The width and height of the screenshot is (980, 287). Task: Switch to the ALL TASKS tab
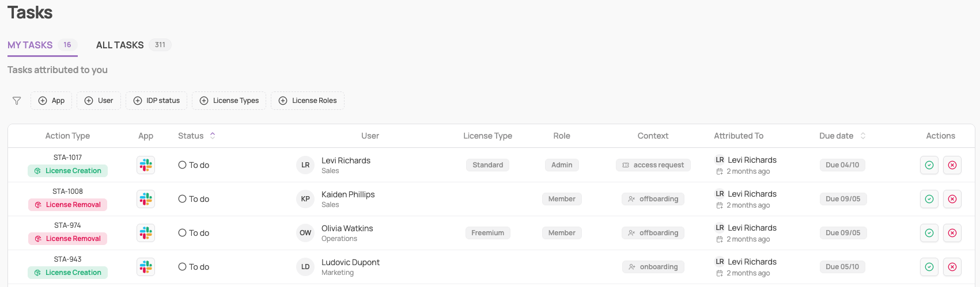[x=120, y=45]
